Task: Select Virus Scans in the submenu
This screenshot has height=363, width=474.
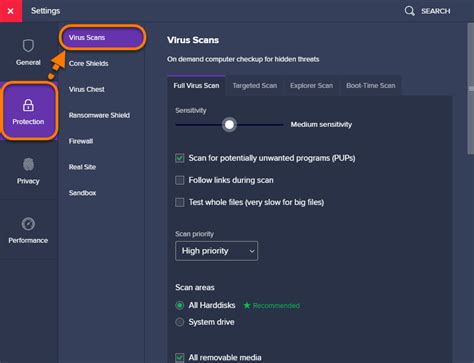Action: coord(103,37)
